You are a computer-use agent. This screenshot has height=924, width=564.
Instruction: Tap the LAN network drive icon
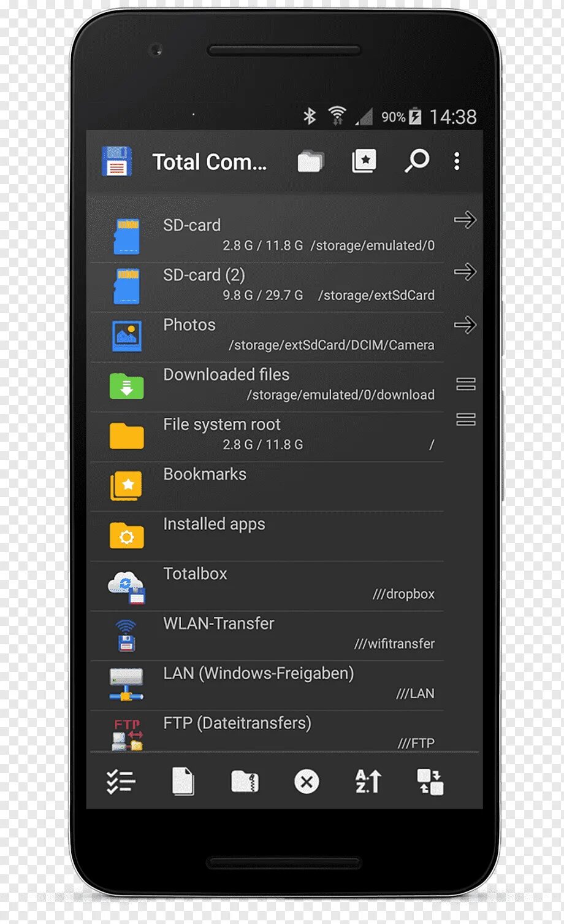pos(126,684)
